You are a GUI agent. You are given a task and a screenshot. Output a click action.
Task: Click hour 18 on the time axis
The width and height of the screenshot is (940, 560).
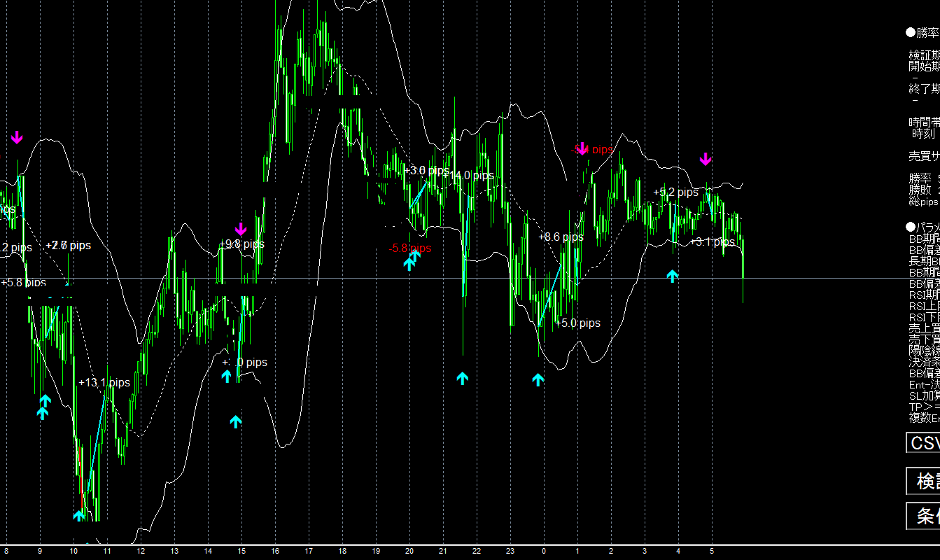pyautogui.click(x=342, y=551)
